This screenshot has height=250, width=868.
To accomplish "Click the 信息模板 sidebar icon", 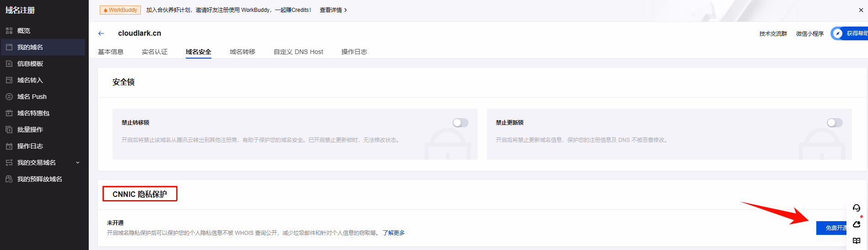I will click(x=9, y=64).
